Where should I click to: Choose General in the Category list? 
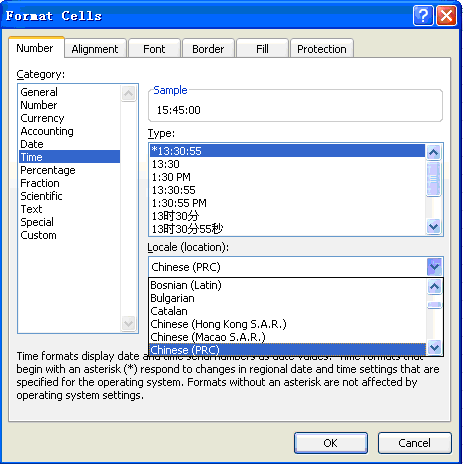(69, 92)
